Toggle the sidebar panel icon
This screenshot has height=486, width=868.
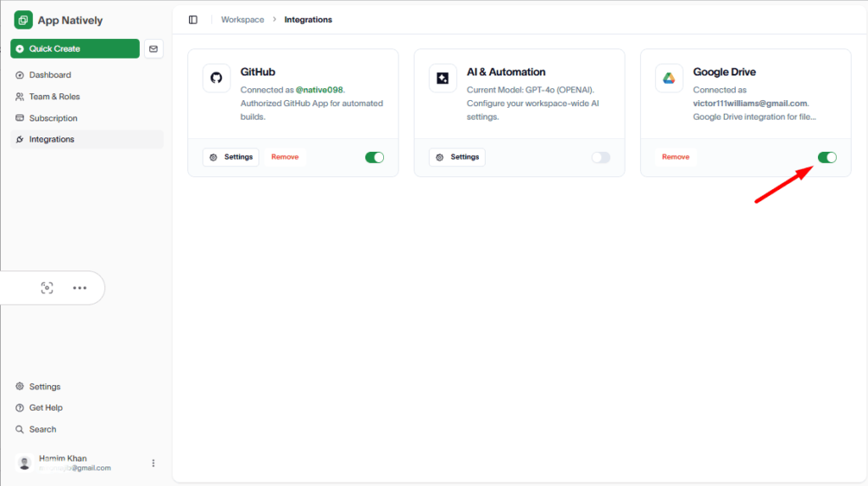(x=193, y=20)
